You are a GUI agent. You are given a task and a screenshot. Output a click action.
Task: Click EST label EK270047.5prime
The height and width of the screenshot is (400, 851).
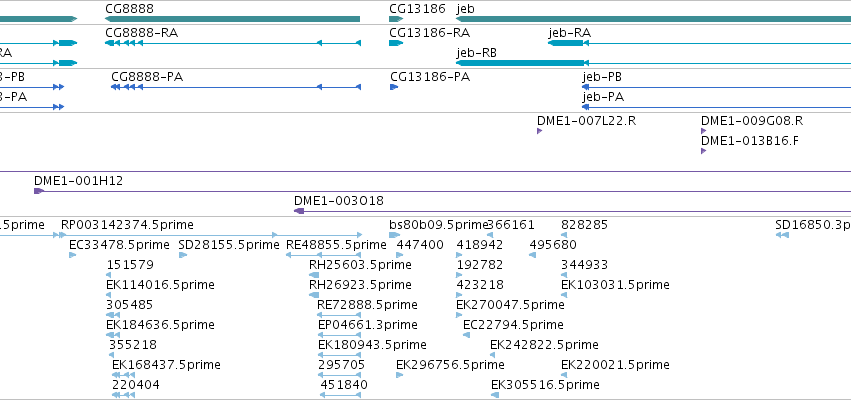[511, 304]
